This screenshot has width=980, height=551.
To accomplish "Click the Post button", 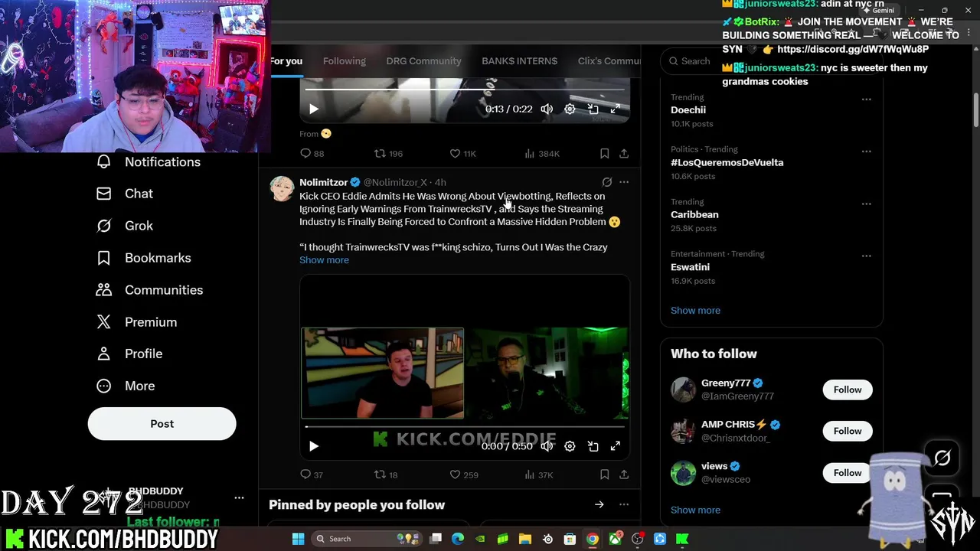I will coord(162,423).
